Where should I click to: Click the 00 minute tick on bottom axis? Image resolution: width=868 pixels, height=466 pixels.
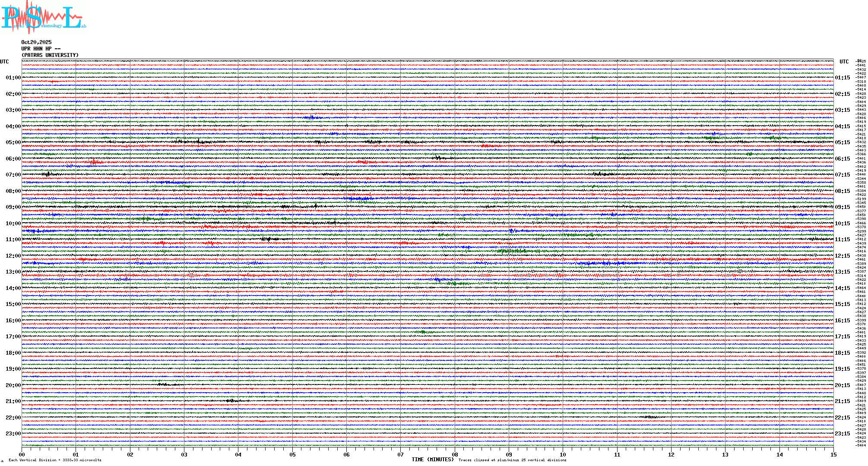pyautogui.click(x=22, y=454)
